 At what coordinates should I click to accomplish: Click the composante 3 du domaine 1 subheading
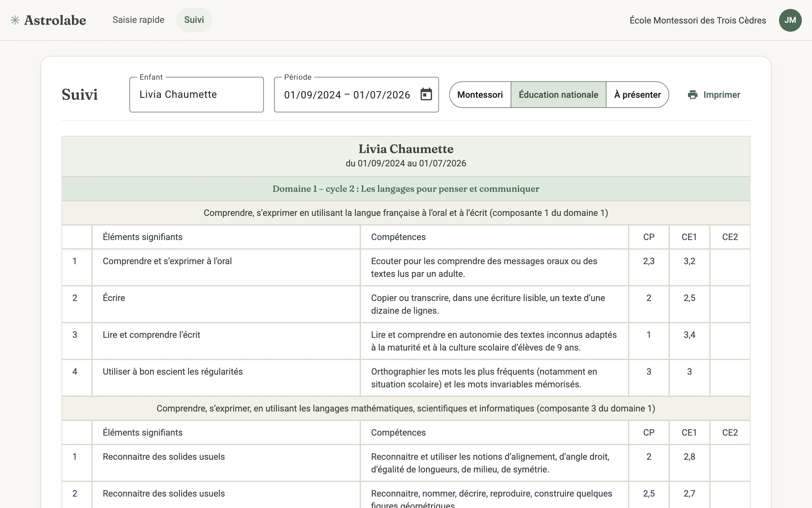click(406, 409)
